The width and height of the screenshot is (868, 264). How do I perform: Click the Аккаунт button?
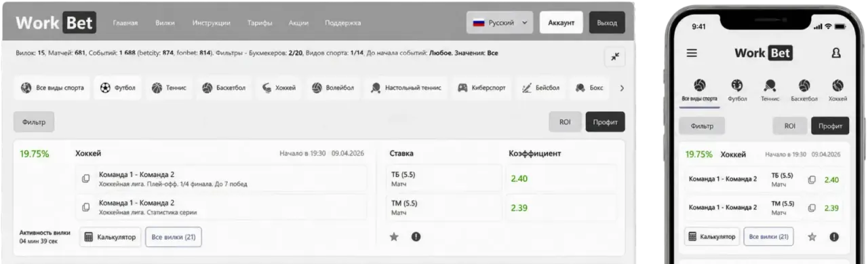tap(561, 22)
